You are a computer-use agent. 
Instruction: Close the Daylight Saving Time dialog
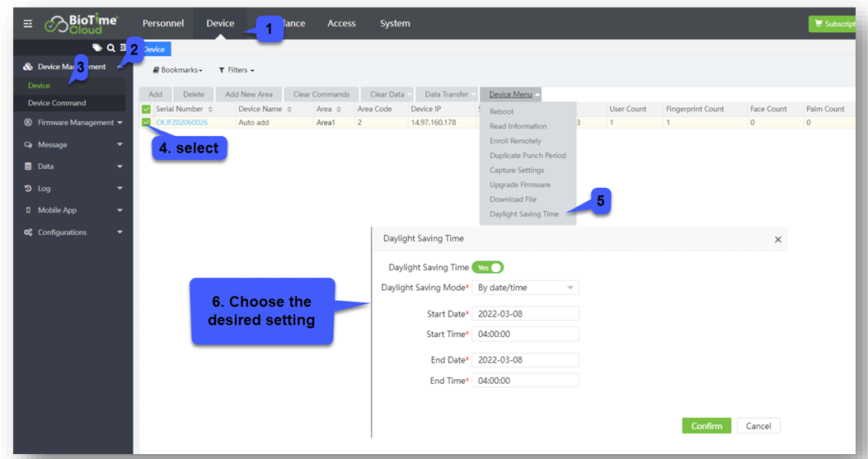pyautogui.click(x=777, y=239)
